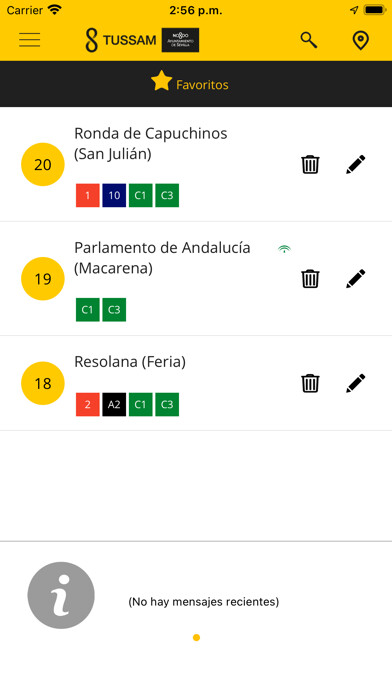Delete Ronda de Capuchinos favorite
This screenshot has height=696, width=392.
(310, 164)
